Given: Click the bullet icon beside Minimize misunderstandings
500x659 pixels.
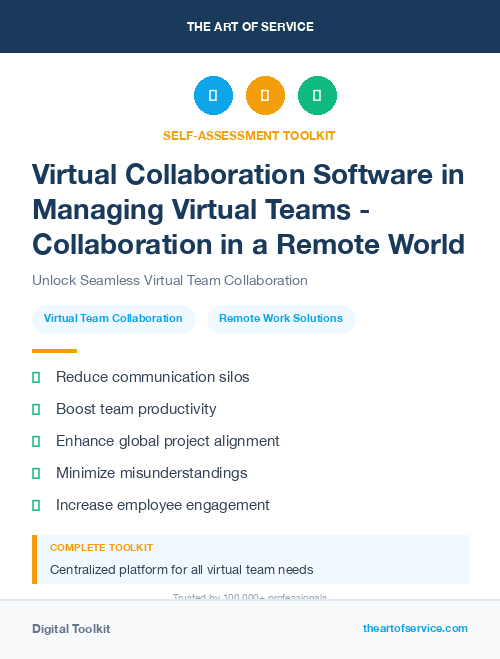Looking at the screenshot, I should 36,473.
